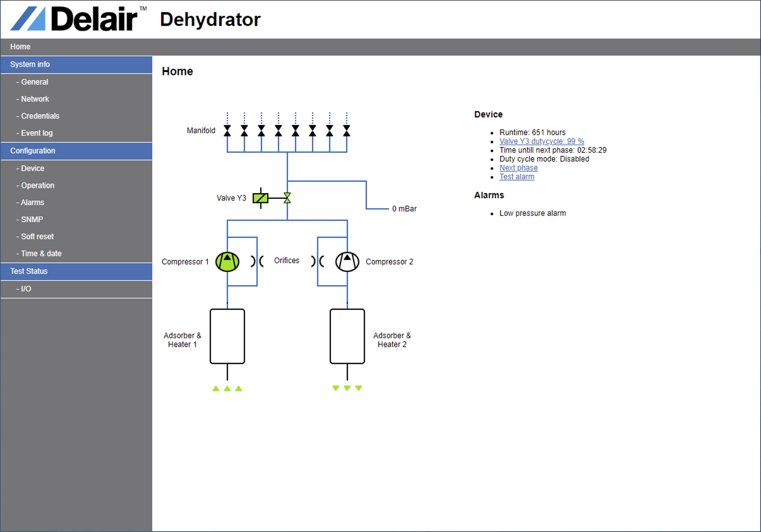Open the Valve Y3 dutycycle link
This screenshot has height=532, width=761.
(542, 141)
